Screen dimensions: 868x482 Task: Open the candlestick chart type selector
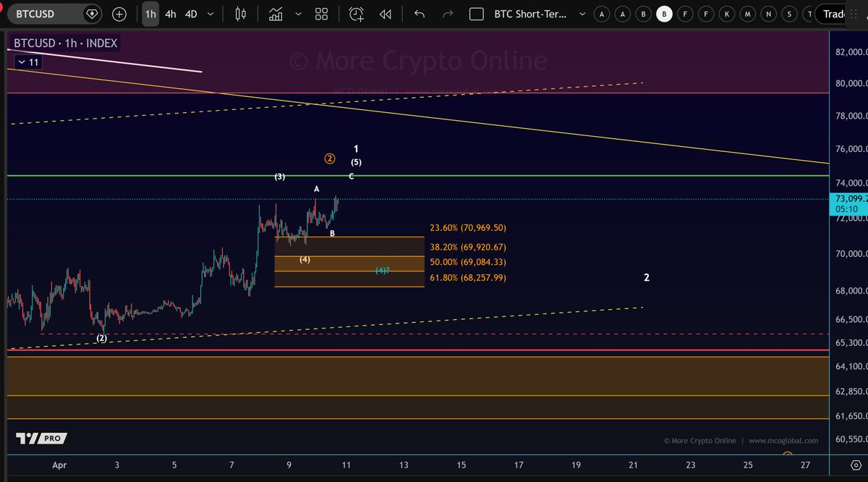242,14
